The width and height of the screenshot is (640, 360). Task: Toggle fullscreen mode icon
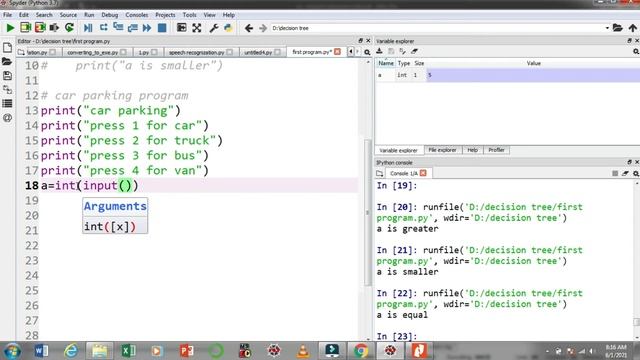click(197, 28)
